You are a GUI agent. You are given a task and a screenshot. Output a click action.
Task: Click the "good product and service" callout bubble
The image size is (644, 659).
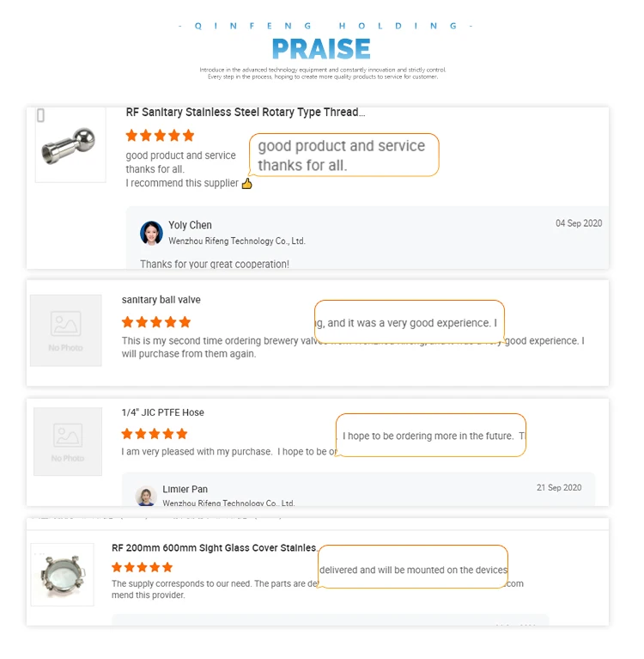coord(343,156)
